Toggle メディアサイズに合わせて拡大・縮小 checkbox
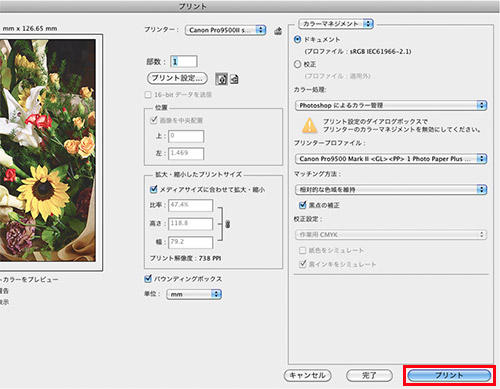Screen dimensions: 500x389 point(153,189)
